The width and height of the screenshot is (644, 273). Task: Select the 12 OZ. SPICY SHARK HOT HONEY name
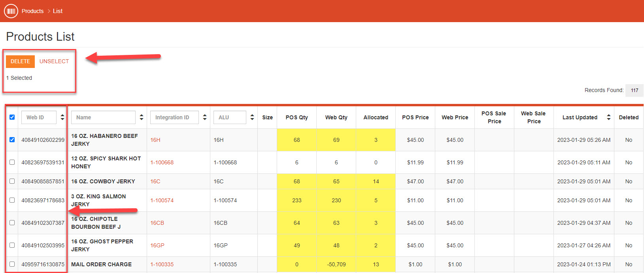click(106, 162)
